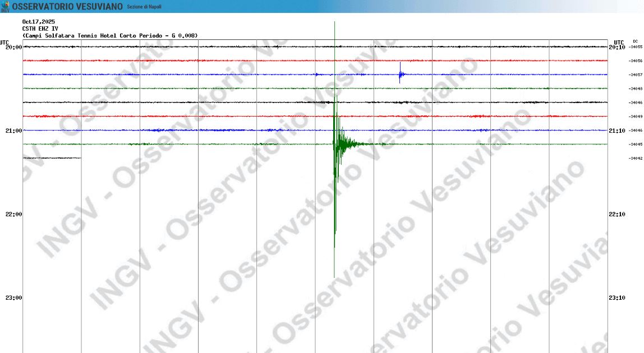This screenshot has width=644, height=353.
Task: Click the CSTH EHZ IV station code
Action: (x=40, y=29)
